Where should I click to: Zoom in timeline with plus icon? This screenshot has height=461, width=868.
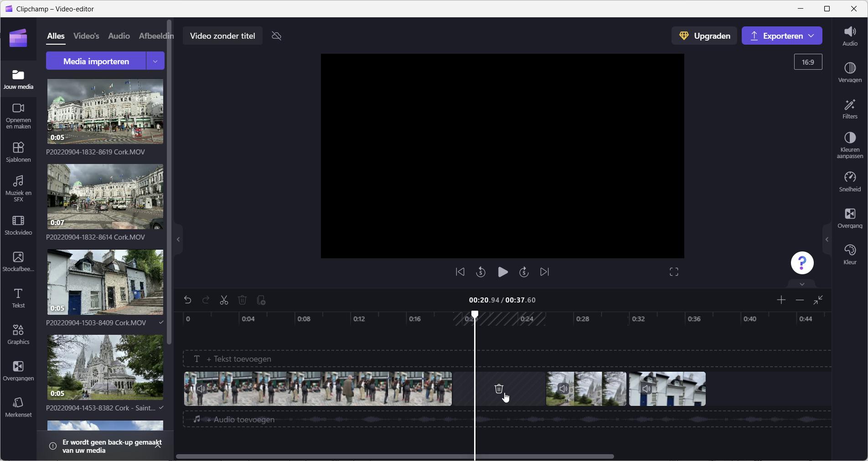781,300
